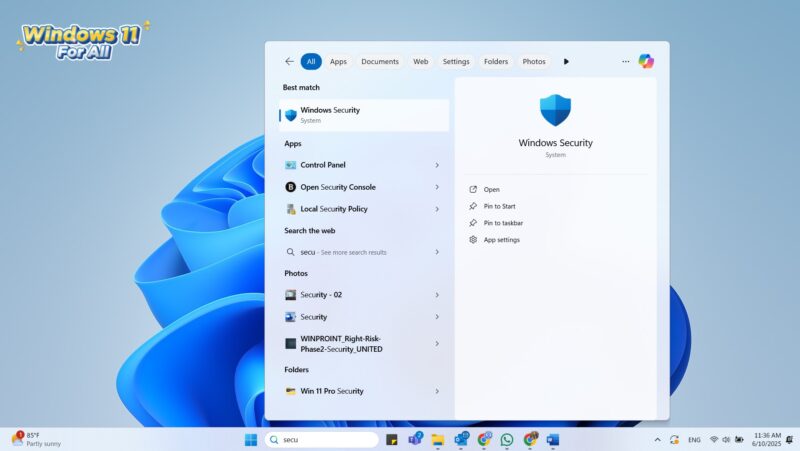Expand the Win 11 Pro Security chevron
Viewport: 800px width, 451px height.
point(437,391)
